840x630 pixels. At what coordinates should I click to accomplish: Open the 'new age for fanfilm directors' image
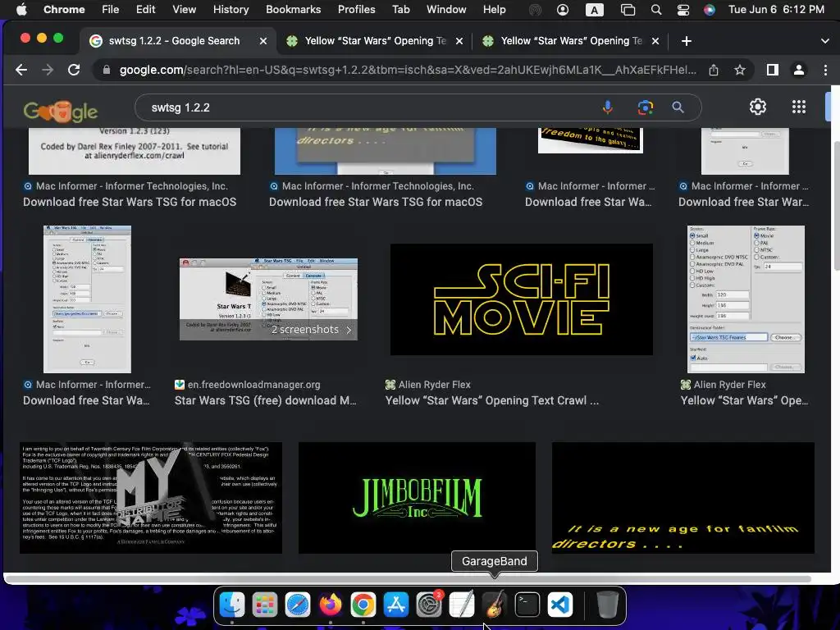click(x=683, y=498)
